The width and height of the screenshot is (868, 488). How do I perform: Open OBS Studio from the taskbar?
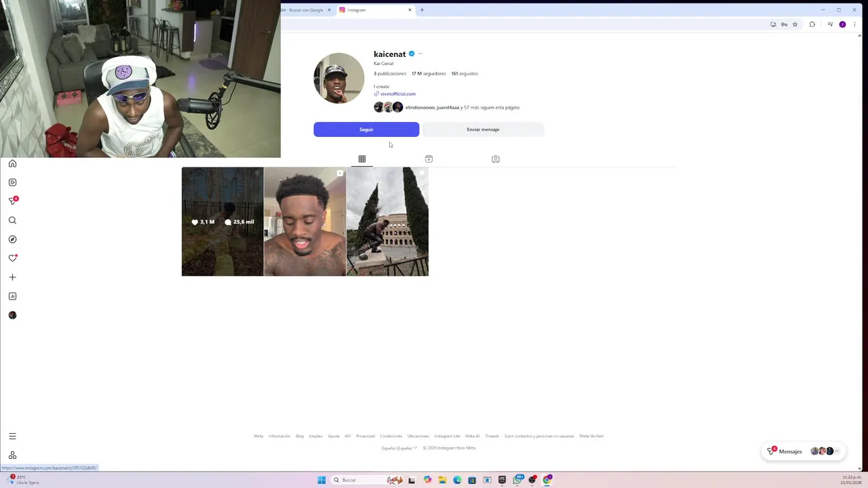pyautogui.click(x=532, y=480)
